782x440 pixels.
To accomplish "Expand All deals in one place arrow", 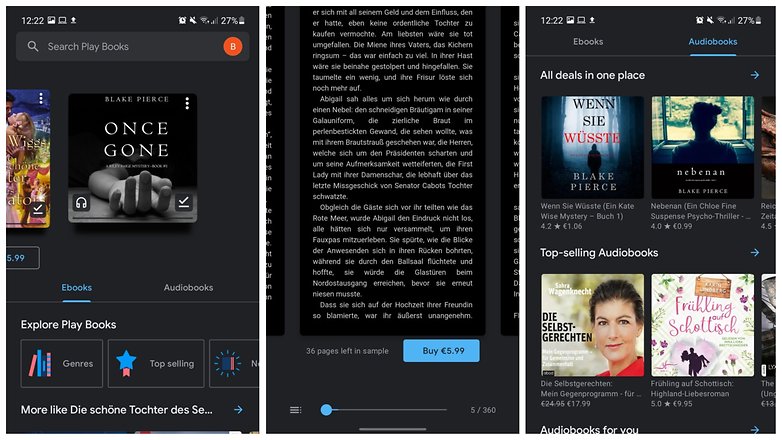I will click(x=755, y=75).
